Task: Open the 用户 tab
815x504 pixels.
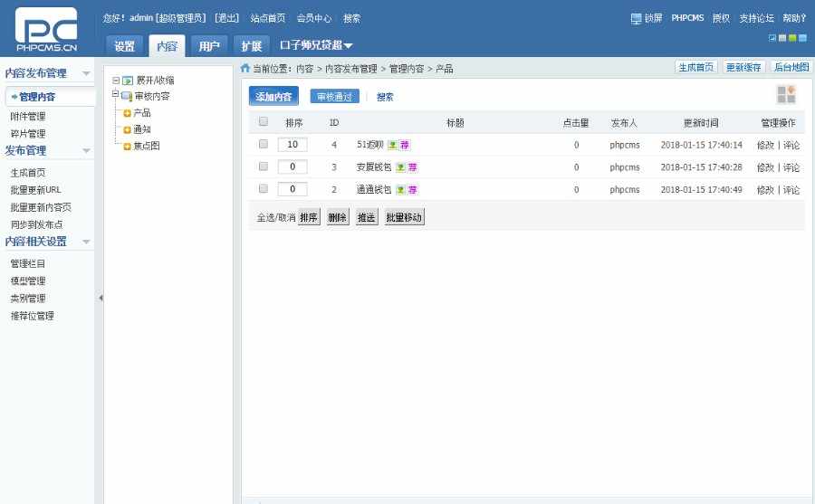Action: 209,46
